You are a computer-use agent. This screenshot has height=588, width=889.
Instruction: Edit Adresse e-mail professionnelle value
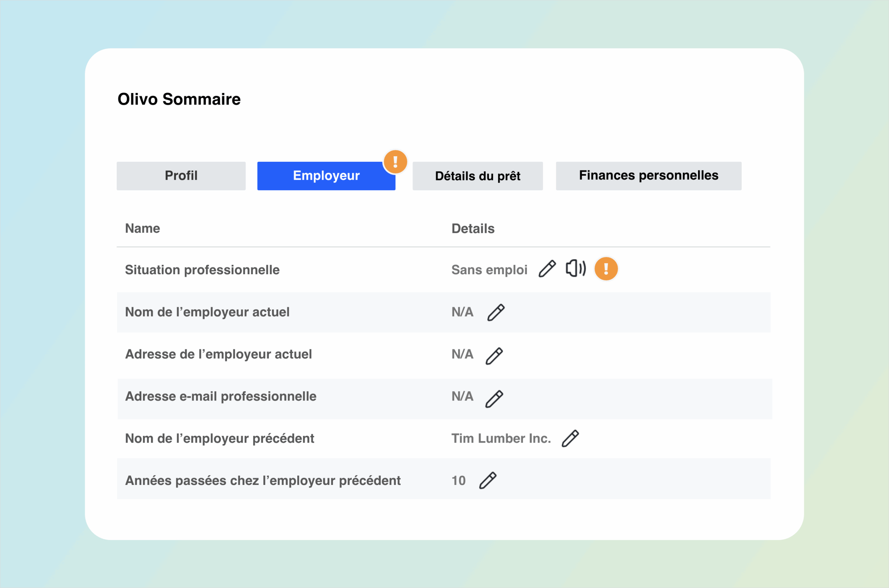pyautogui.click(x=494, y=398)
